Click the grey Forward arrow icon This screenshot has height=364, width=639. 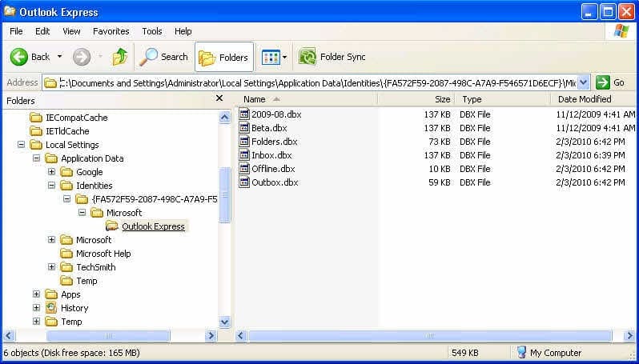(x=82, y=57)
